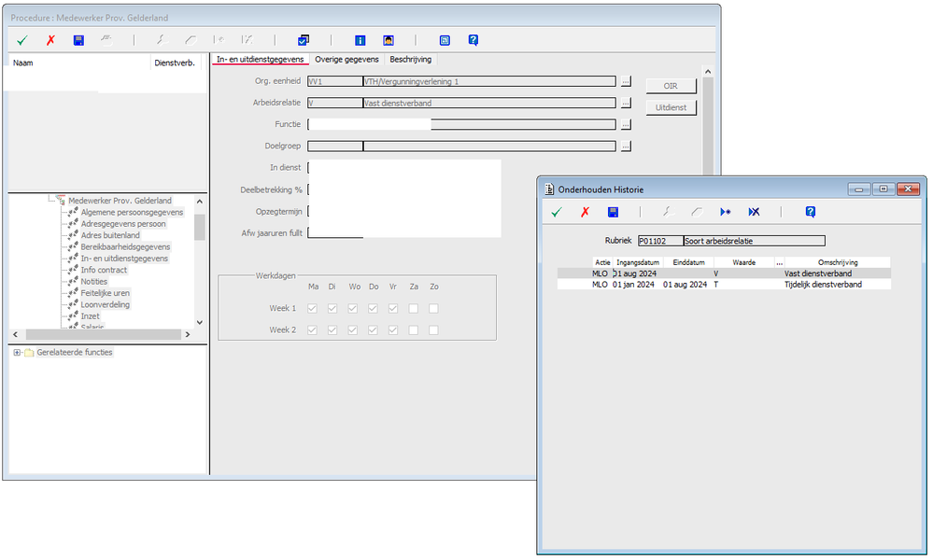
Task: Select Info contract in the tree
Action: click(104, 270)
